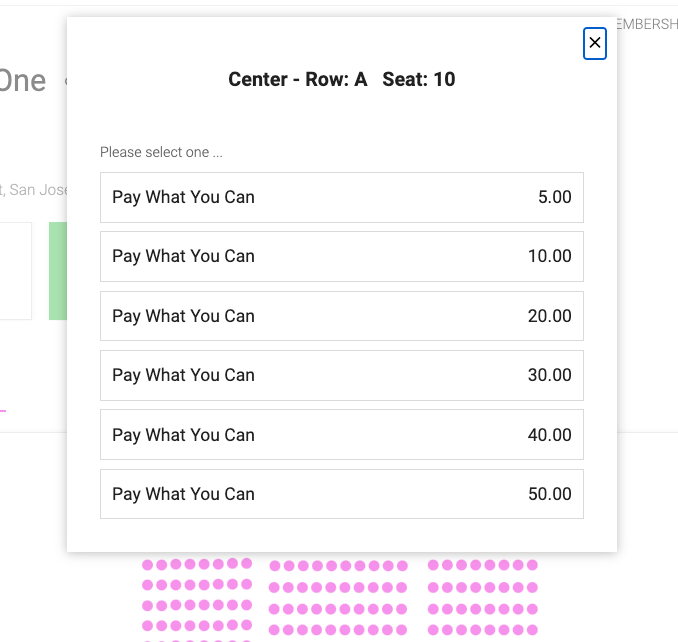Viewport: 678px width, 642px height.
Task: Select last seat in right section's top row
Action: click(x=532, y=565)
